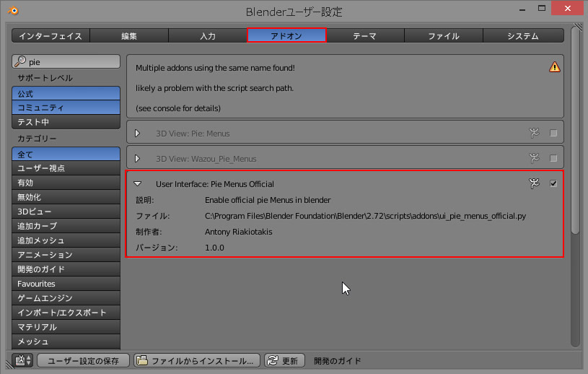The width and height of the screenshot is (588, 374).
Task: Switch to the ファイル tab
Action: point(444,35)
